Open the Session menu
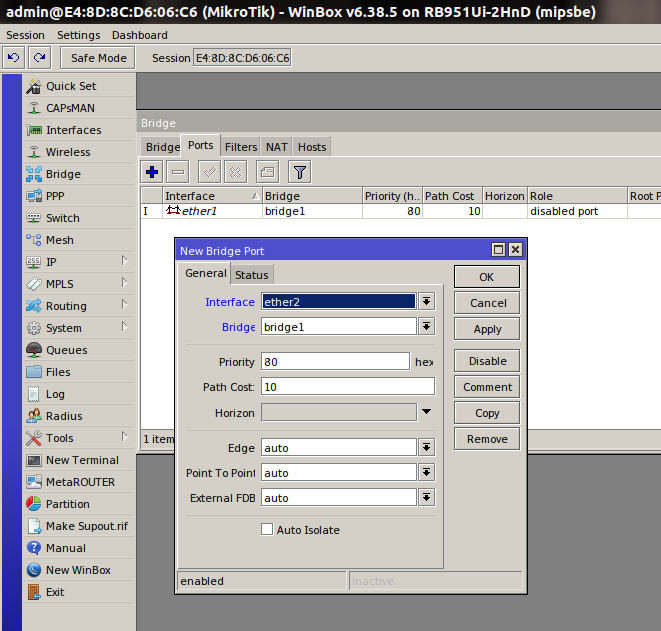 [25, 35]
